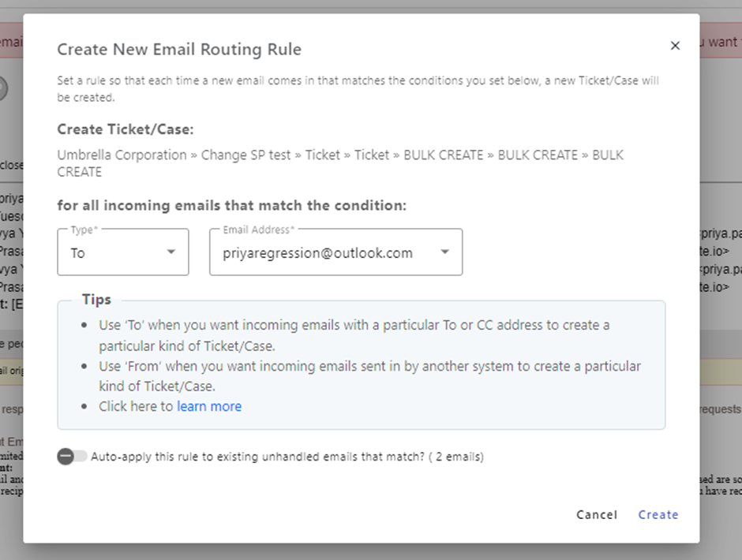Select 'Change SP test' in the ticket path
742x560 pixels.
pyautogui.click(x=245, y=155)
